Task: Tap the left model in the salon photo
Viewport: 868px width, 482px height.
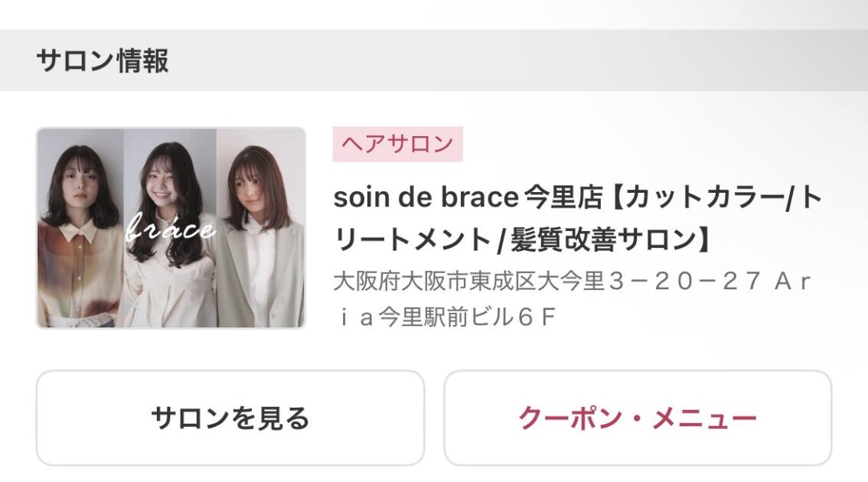Action: (x=80, y=230)
